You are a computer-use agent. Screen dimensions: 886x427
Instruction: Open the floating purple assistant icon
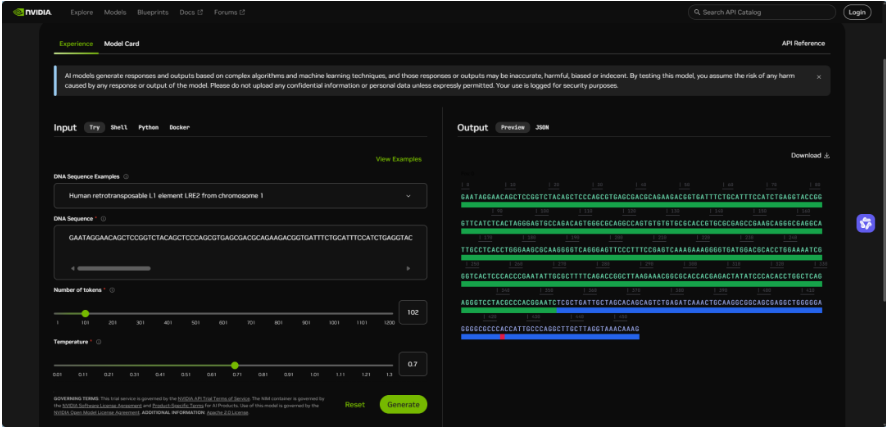pyautogui.click(x=866, y=223)
